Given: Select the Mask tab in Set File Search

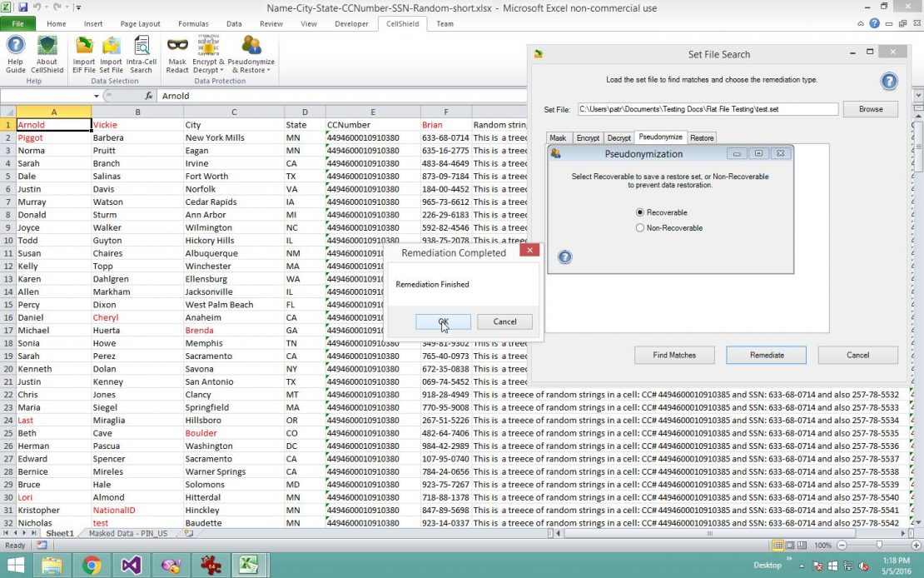Looking at the screenshot, I should point(558,138).
